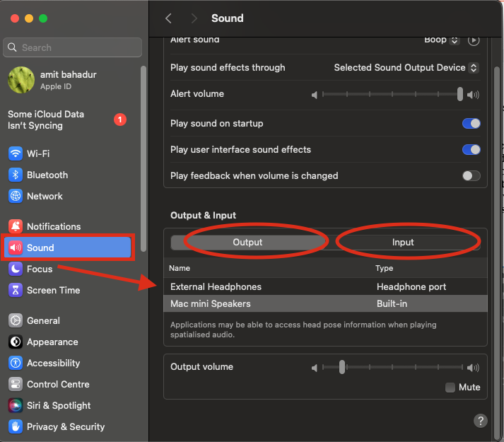Image resolution: width=504 pixels, height=442 pixels.
Task: Click the low volume icon beside Output volume
Action: [315, 368]
